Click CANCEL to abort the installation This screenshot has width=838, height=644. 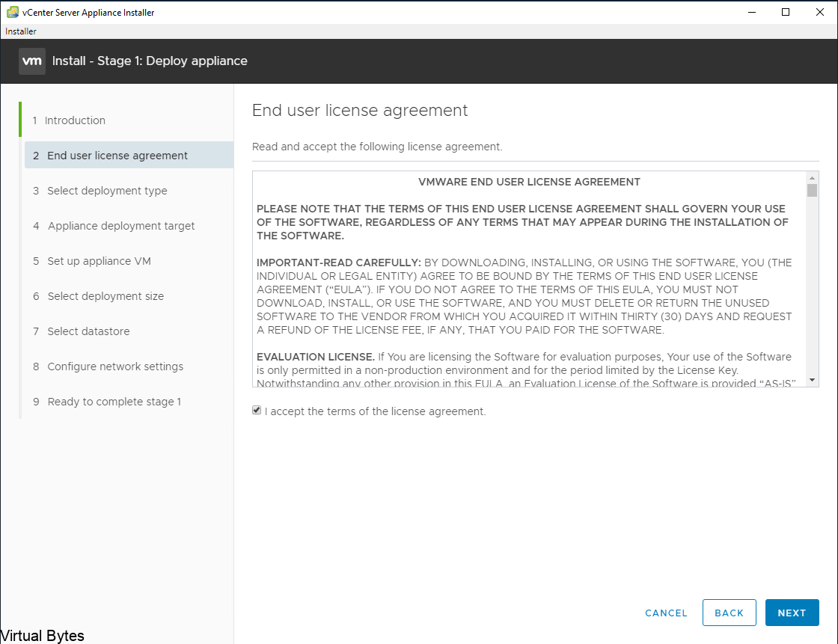click(x=666, y=613)
